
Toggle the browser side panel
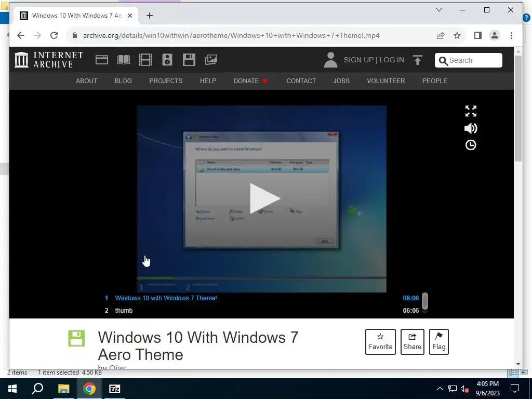[478, 35]
